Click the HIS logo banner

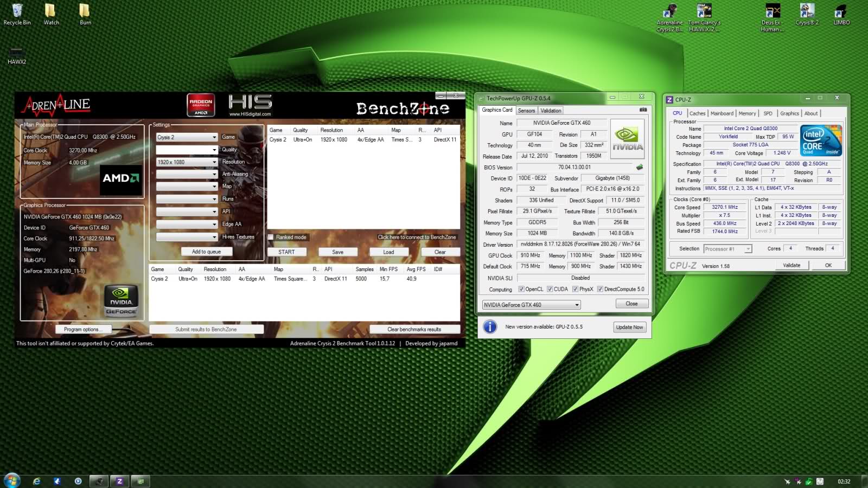[x=250, y=102]
